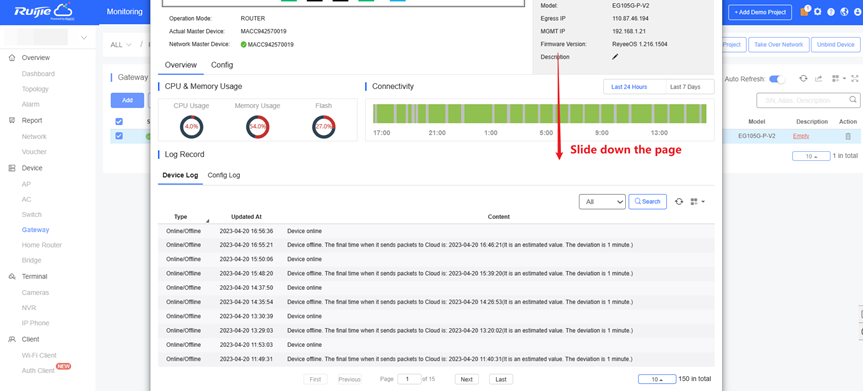863x391 pixels.
Task: Click the Search button in Log Record
Action: pos(648,202)
